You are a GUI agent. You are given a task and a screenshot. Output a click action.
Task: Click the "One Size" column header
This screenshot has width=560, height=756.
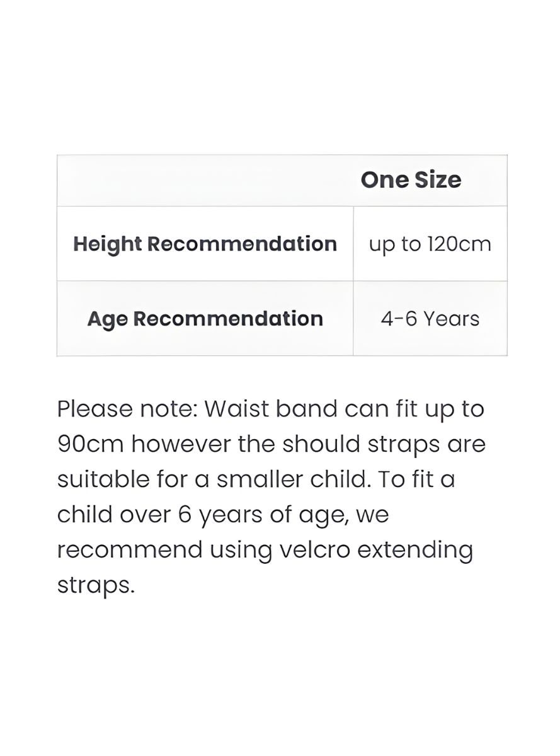[x=411, y=180]
